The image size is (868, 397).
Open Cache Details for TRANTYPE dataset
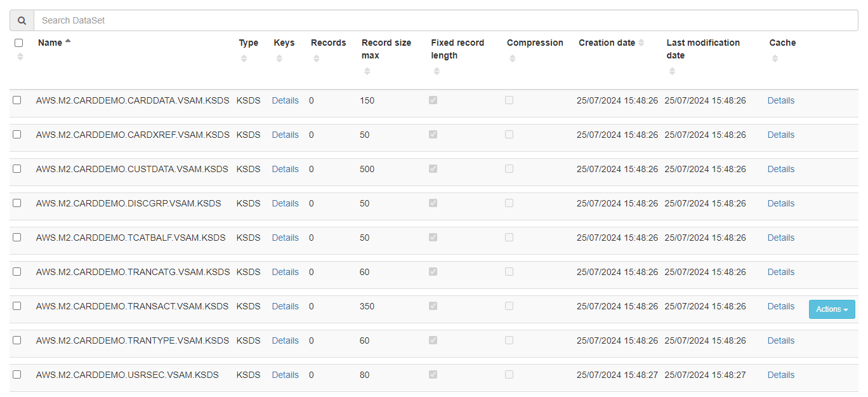(780, 340)
